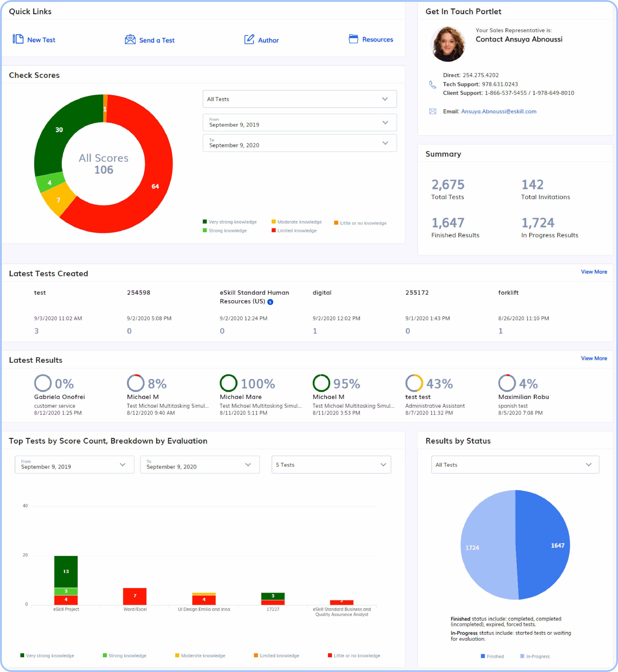The width and height of the screenshot is (618, 672).
Task: Click the blue S badge beside Human Resources test
Action: pos(271,302)
